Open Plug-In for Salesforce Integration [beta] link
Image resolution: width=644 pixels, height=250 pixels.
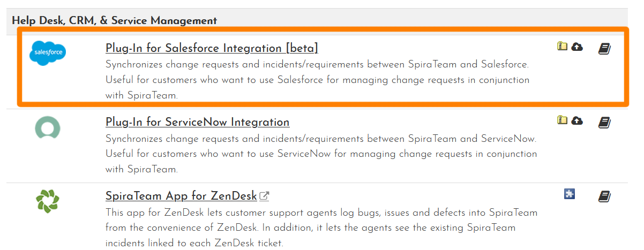click(x=212, y=48)
